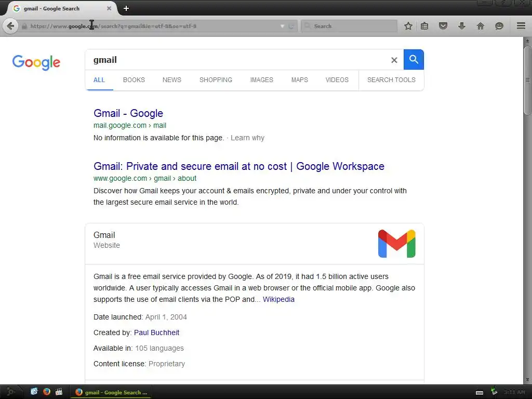Click the vertical scrollbar thumb
This screenshot has height=399, width=532.
click(527, 81)
